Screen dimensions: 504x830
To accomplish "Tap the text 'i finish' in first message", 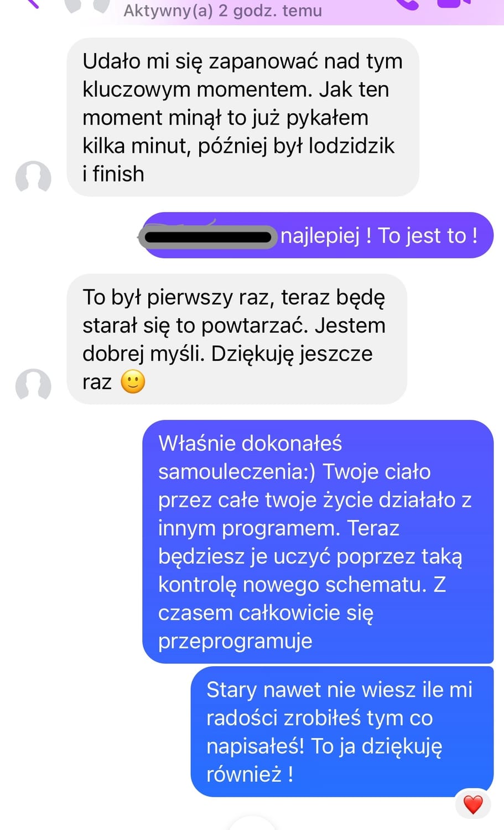I will click(x=113, y=174).
